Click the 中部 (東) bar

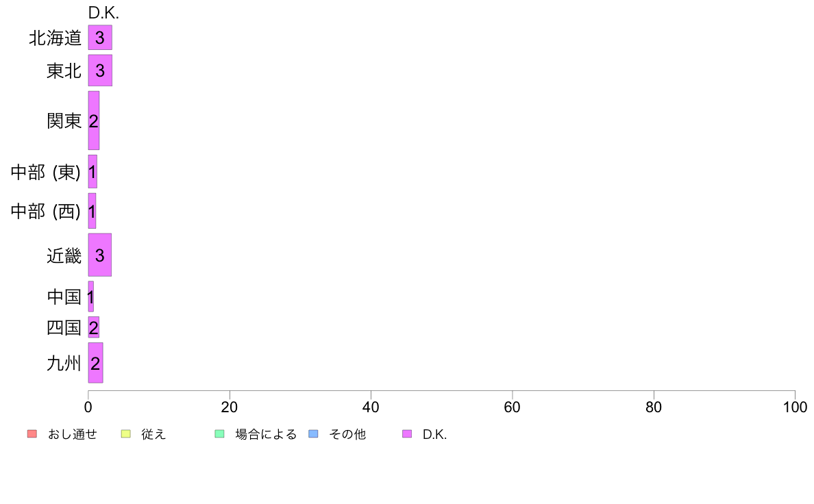[x=92, y=171]
